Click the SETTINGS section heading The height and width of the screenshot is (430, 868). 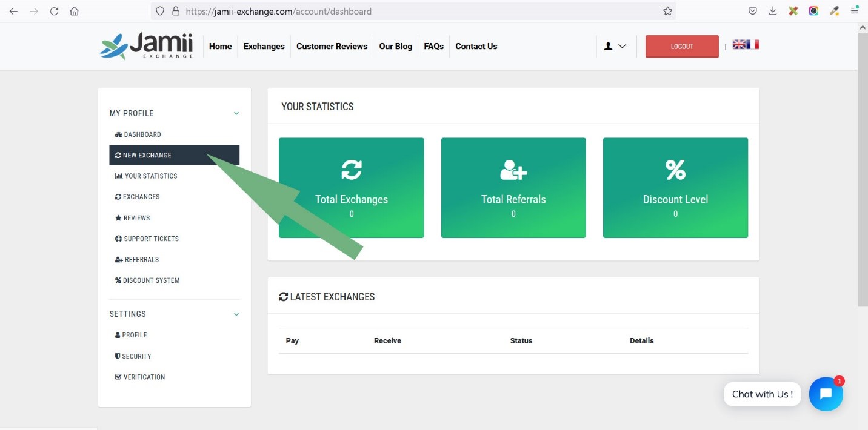tap(128, 314)
